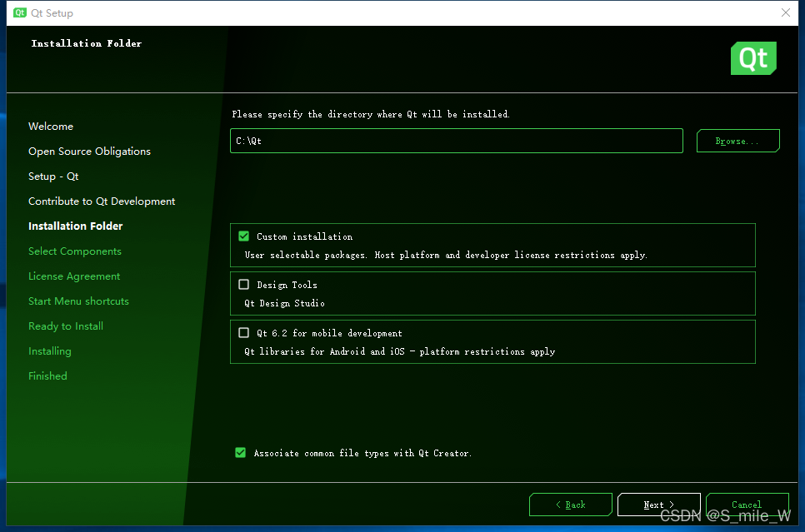The image size is (805, 532).
Task: Toggle Associate common file types with Qt Creator
Action: coord(240,452)
